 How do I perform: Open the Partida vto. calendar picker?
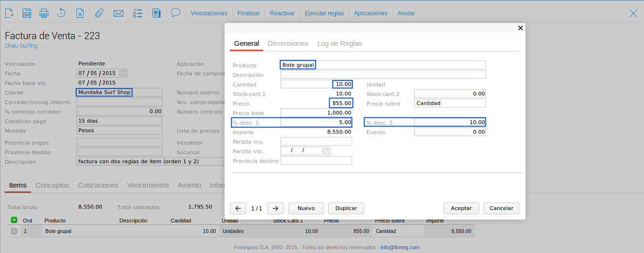[x=325, y=151]
